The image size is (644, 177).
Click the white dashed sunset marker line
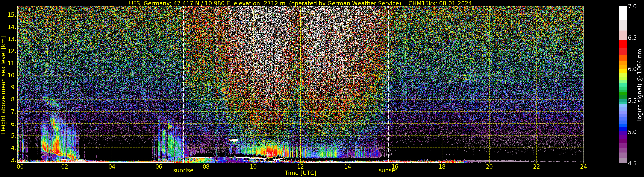[x=388, y=85]
